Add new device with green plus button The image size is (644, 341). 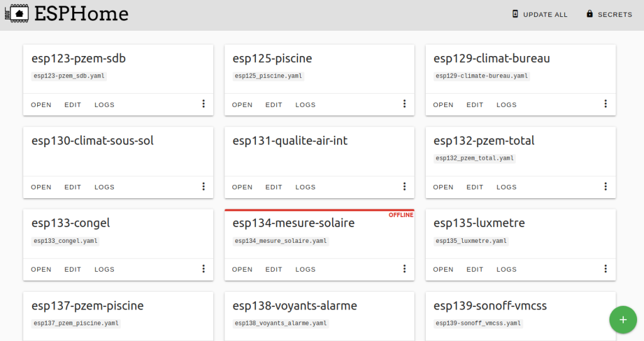(x=623, y=320)
